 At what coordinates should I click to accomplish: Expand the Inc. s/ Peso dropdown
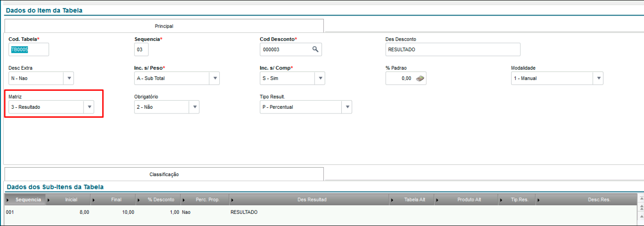pos(214,78)
